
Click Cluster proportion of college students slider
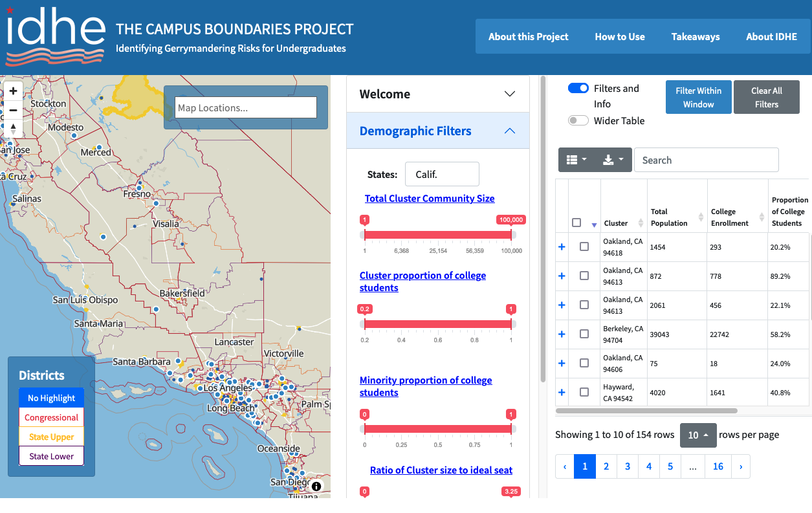pos(438,324)
